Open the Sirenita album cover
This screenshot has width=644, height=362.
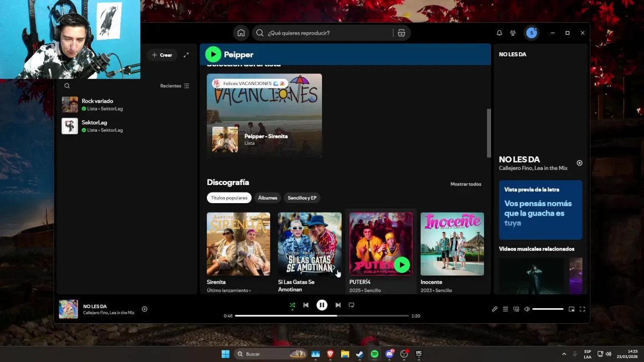(x=238, y=244)
